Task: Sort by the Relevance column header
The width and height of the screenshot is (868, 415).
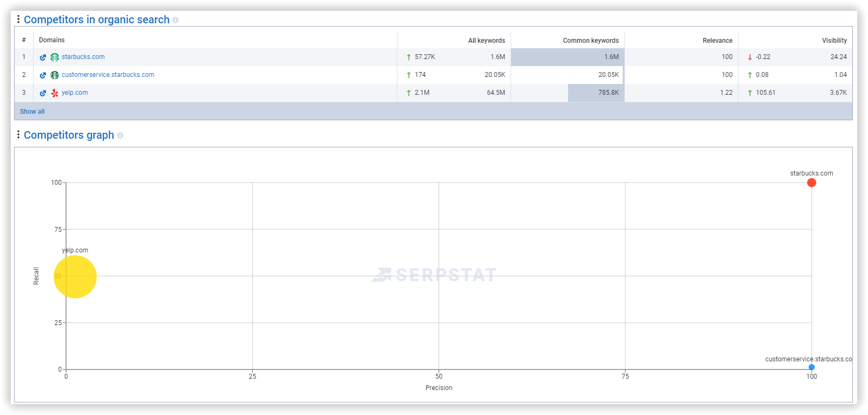Action: point(717,41)
